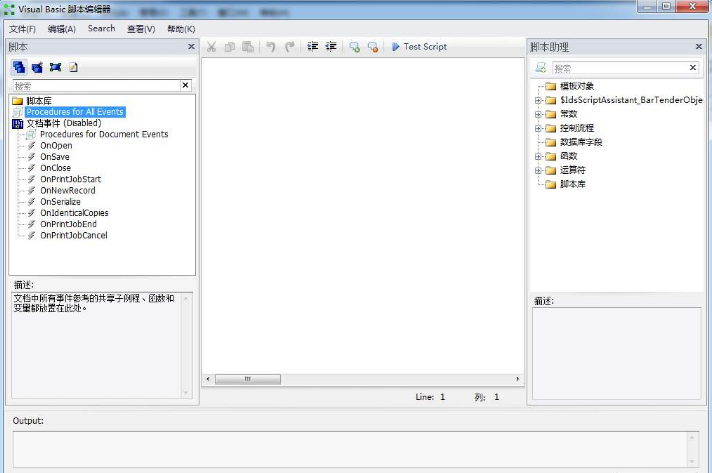
Task: Select Procedures for All Events item
Action: [75, 112]
